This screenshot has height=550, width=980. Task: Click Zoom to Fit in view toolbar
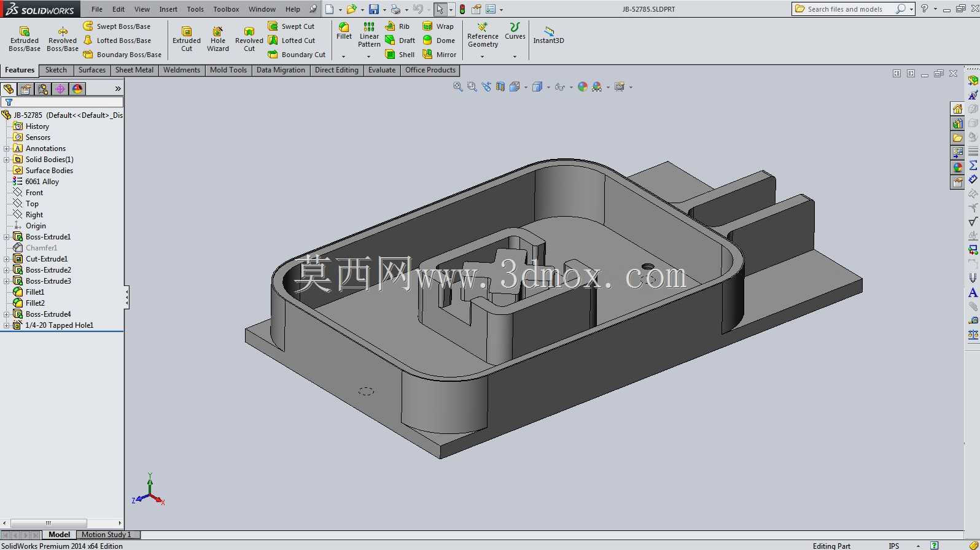tap(457, 87)
